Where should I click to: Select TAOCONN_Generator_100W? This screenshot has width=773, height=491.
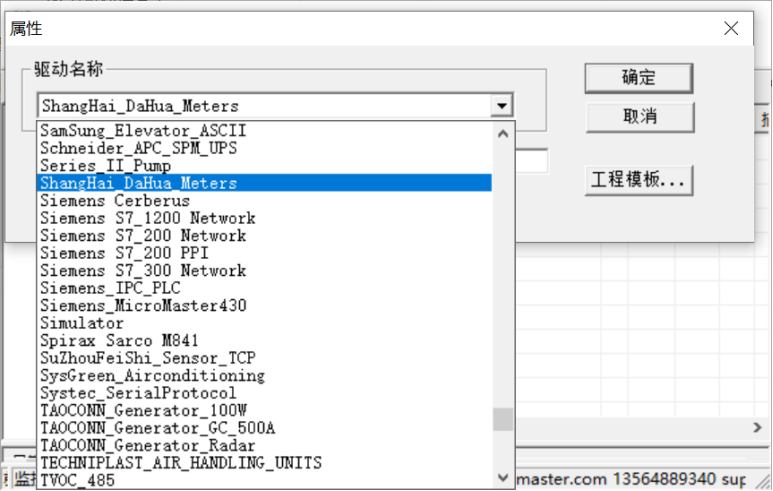pos(265,411)
